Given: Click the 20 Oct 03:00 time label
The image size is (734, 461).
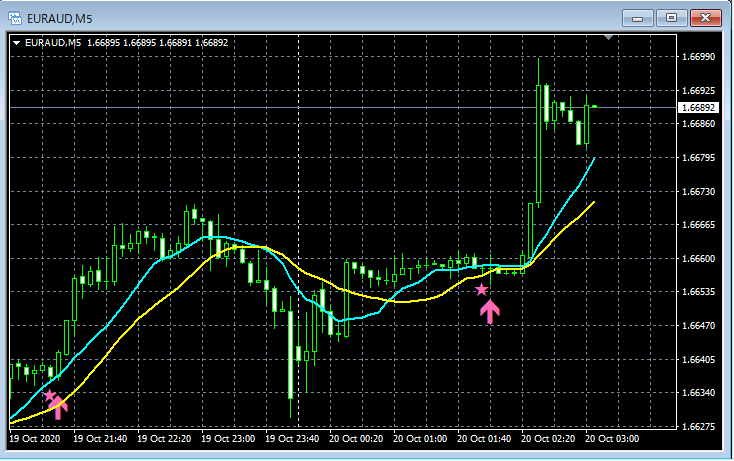Looking at the screenshot, I should [612, 439].
